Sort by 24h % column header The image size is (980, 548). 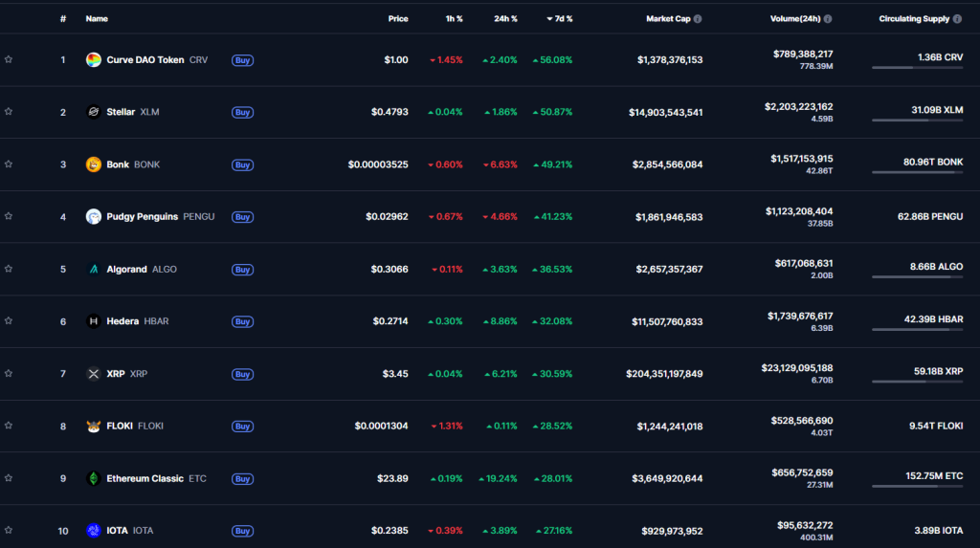pos(505,19)
